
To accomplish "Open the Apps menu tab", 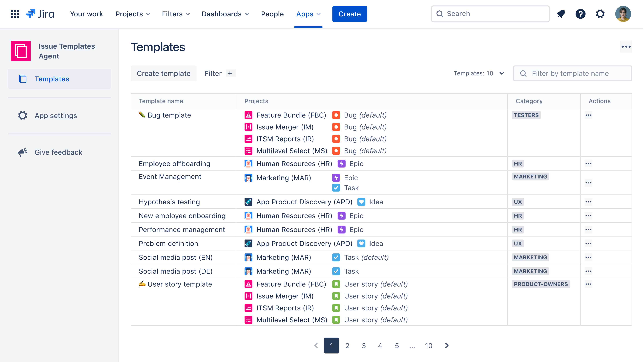I will [x=308, y=14].
